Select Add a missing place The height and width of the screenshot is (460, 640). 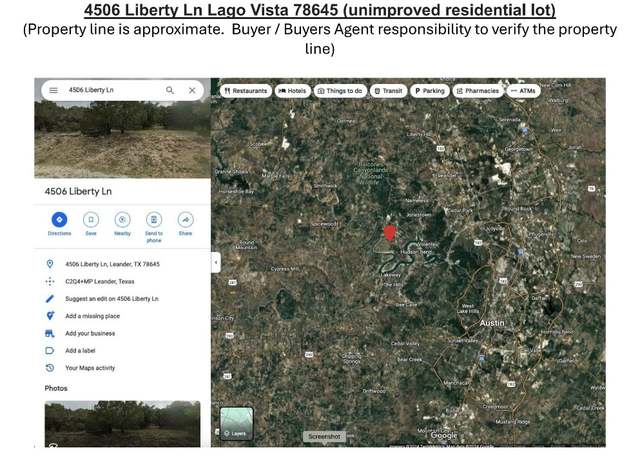(93, 316)
